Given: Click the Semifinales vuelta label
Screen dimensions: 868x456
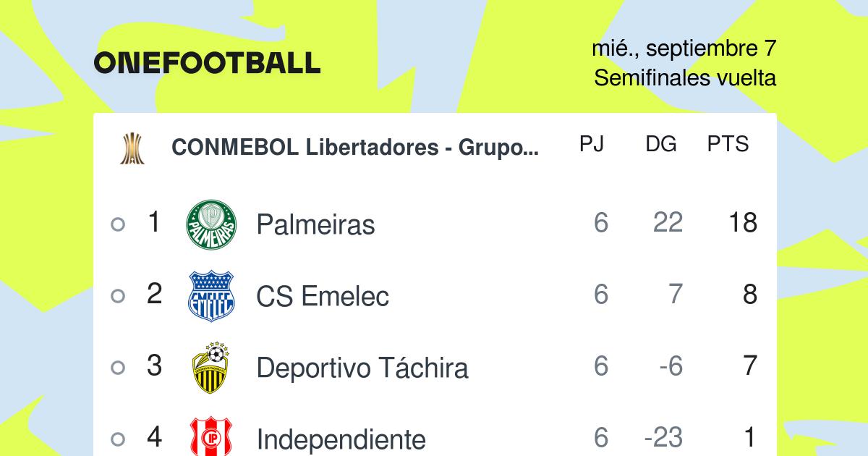Looking at the screenshot, I should click(685, 78).
